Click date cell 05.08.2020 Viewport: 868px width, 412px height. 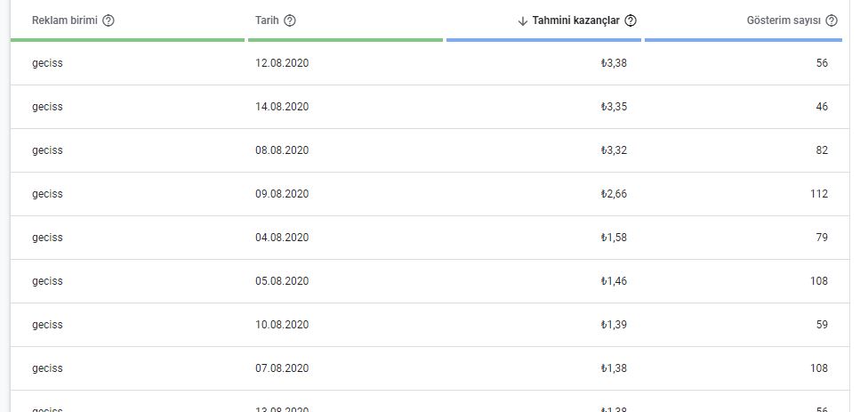point(282,281)
